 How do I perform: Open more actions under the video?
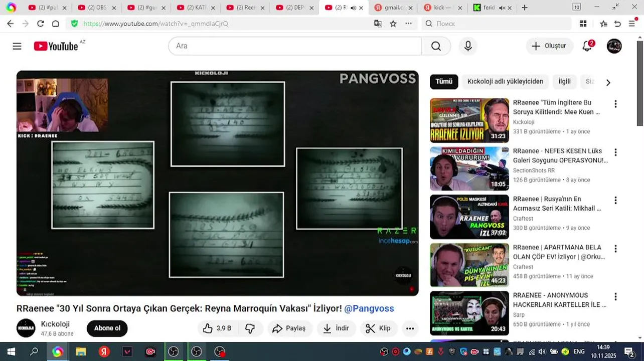click(x=410, y=328)
